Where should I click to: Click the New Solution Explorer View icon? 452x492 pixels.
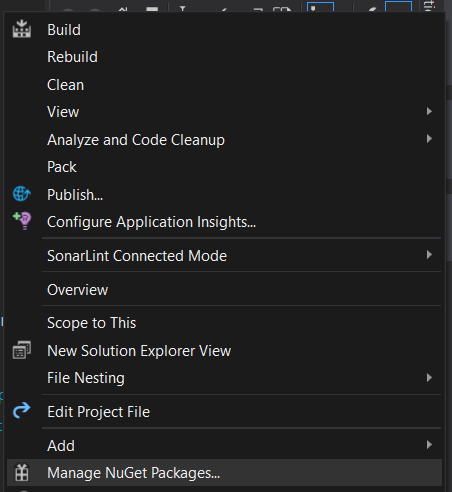22,350
